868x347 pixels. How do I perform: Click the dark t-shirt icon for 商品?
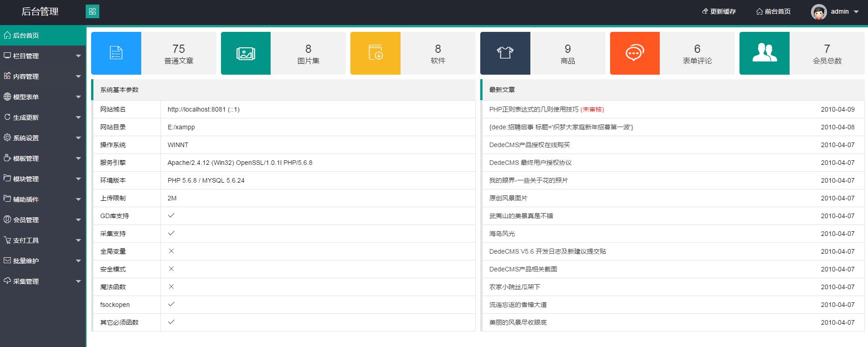[x=505, y=53]
